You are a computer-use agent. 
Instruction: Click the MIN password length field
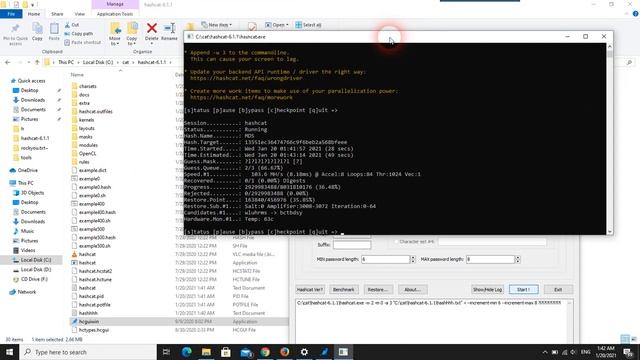coord(385,259)
